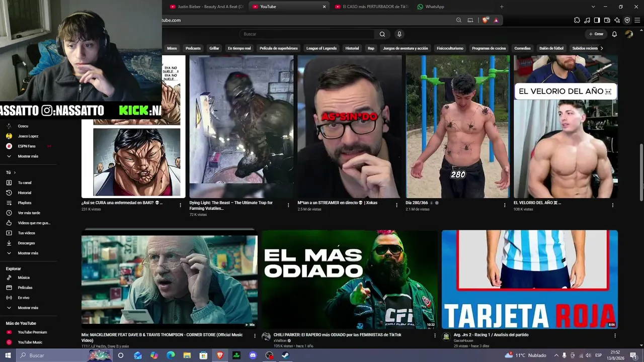Open options menu for CHILI PARKER video
The width and height of the screenshot is (644, 362).
pos(435,336)
